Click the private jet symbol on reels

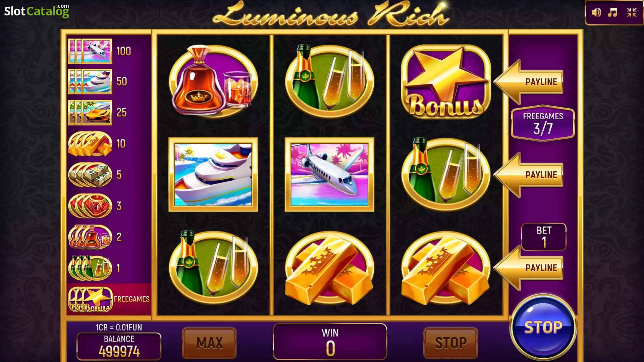click(329, 174)
